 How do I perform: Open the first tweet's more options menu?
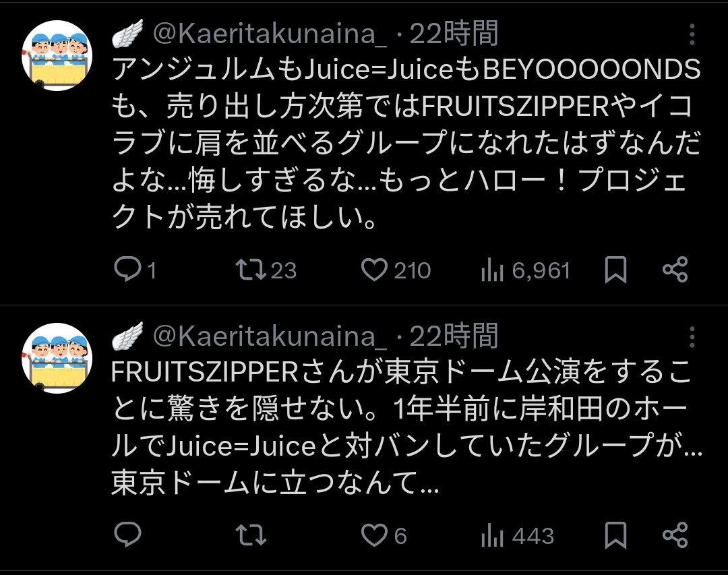click(x=692, y=35)
